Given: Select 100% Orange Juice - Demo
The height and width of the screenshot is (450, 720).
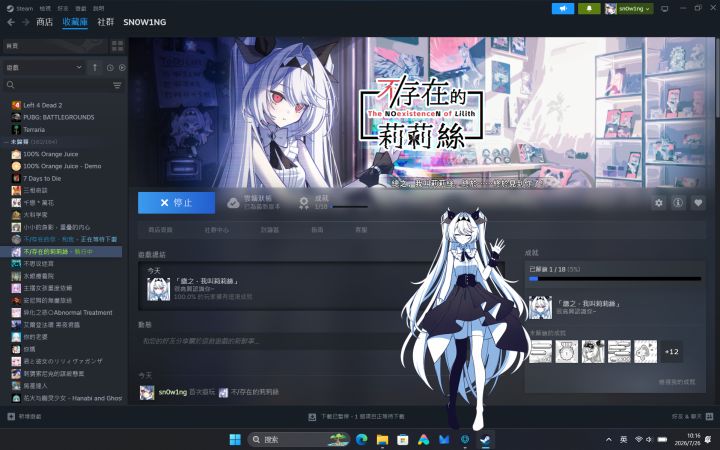Looking at the screenshot, I should [62, 166].
